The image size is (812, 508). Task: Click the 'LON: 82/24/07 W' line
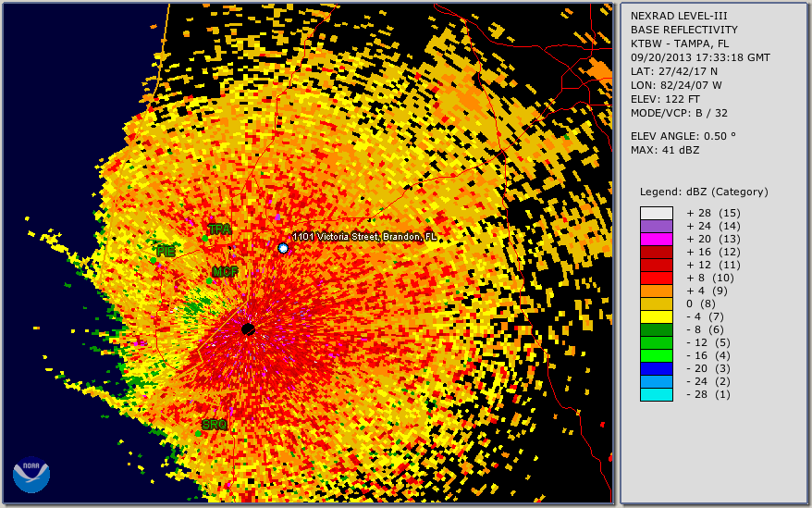pos(676,85)
